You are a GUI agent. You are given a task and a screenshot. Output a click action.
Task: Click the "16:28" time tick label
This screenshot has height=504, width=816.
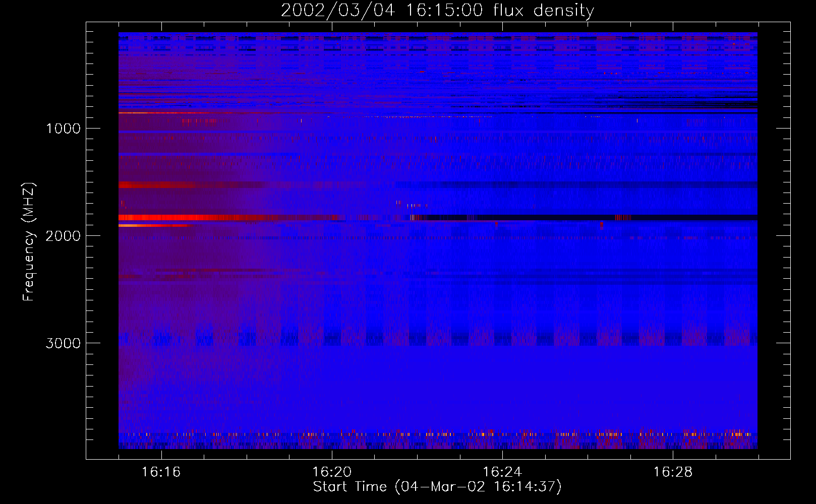(x=673, y=472)
